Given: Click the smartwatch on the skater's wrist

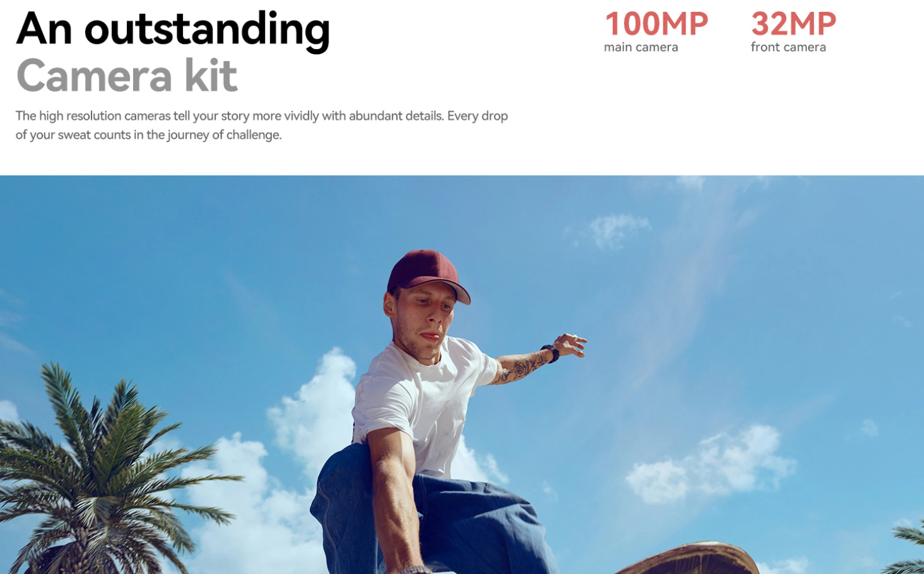Looking at the screenshot, I should pyautogui.click(x=550, y=353).
